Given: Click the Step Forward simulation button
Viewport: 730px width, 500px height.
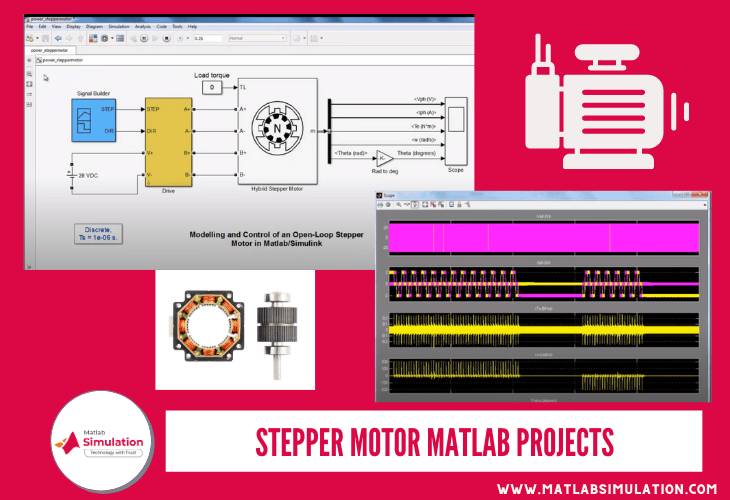Looking at the screenshot, I should 155,38.
